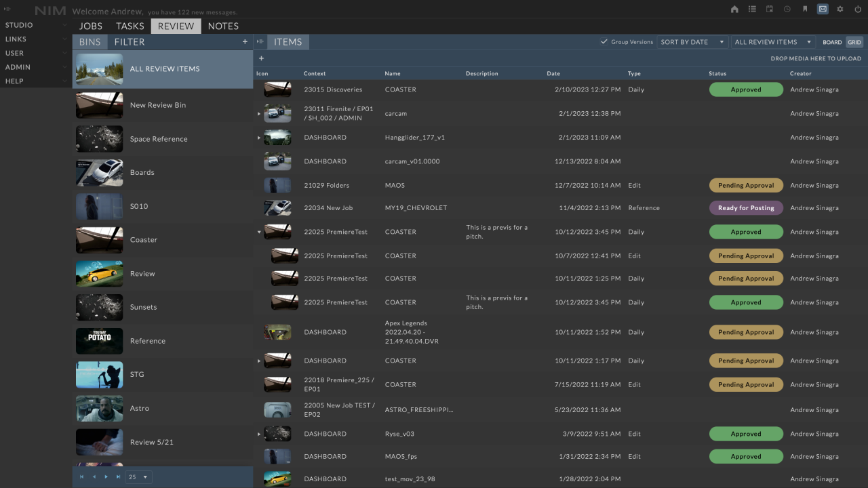Screen dimensions: 868x488
Task: Switch to Grid view
Action: point(854,42)
